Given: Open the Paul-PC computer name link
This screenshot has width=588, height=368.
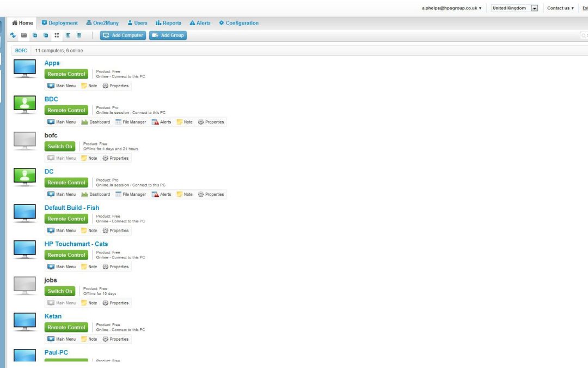Looking at the screenshot, I should [x=56, y=353].
